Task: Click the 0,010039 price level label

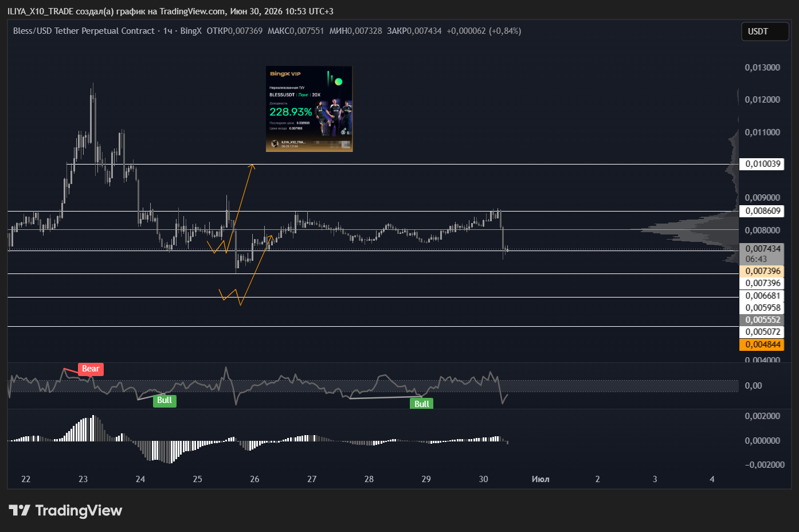Action: click(x=762, y=164)
